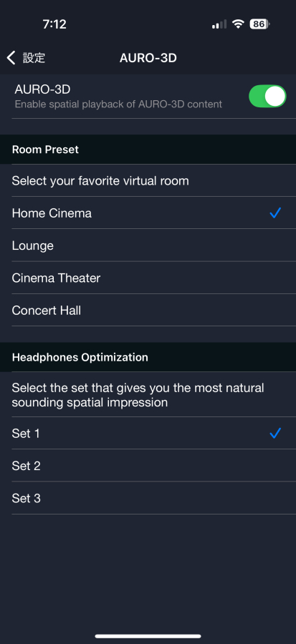
Task: Choose Set 2 headphones optimization
Action: 148,465
